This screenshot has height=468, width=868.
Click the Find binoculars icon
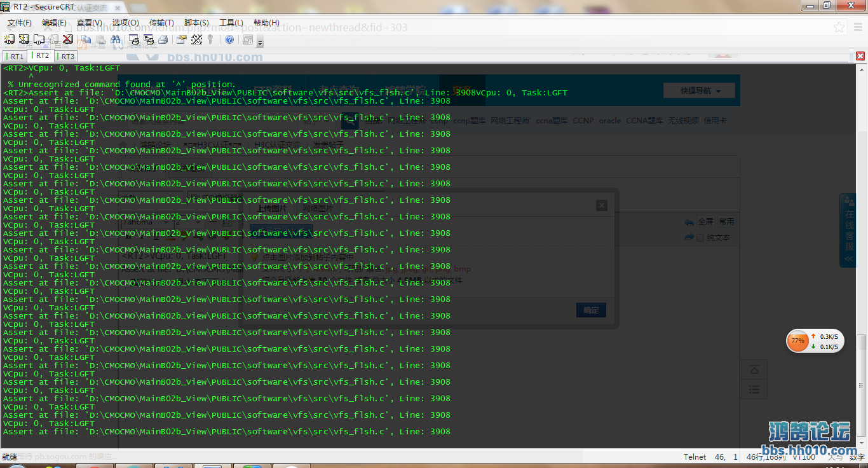[116, 39]
